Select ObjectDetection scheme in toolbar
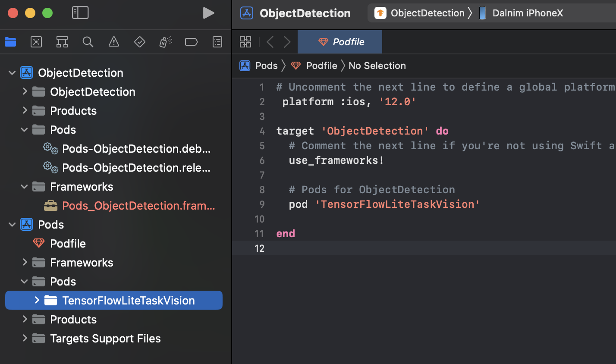The image size is (616, 364). point(427,13)
